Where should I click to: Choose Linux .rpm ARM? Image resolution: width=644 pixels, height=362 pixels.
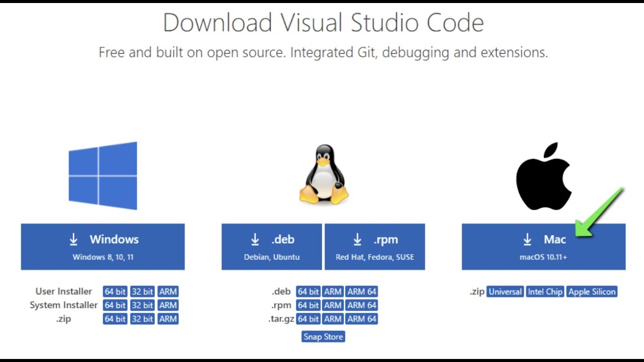[x=333, y=305]
